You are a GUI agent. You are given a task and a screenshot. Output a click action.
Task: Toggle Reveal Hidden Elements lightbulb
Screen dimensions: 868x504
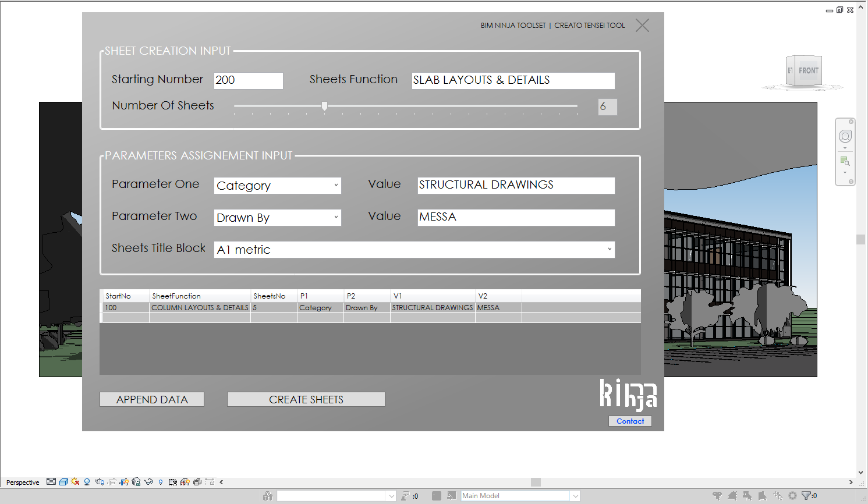click(x=161, y=482)
